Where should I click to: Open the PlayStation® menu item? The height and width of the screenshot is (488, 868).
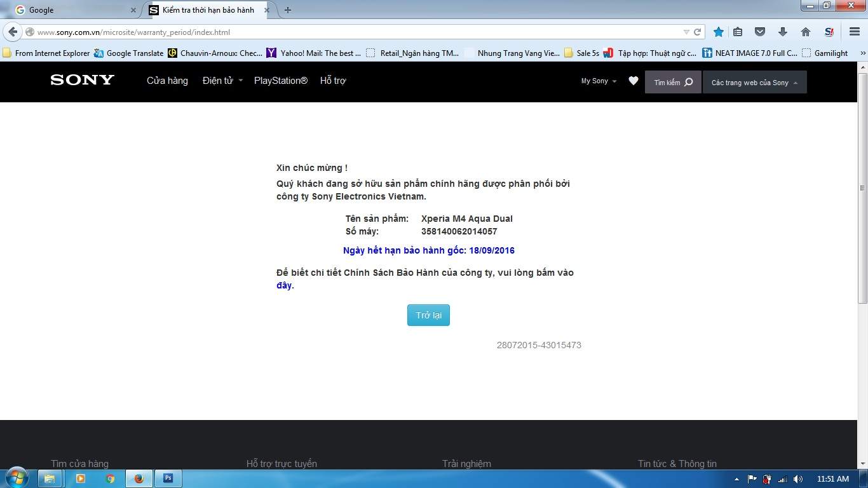(281, 81)
